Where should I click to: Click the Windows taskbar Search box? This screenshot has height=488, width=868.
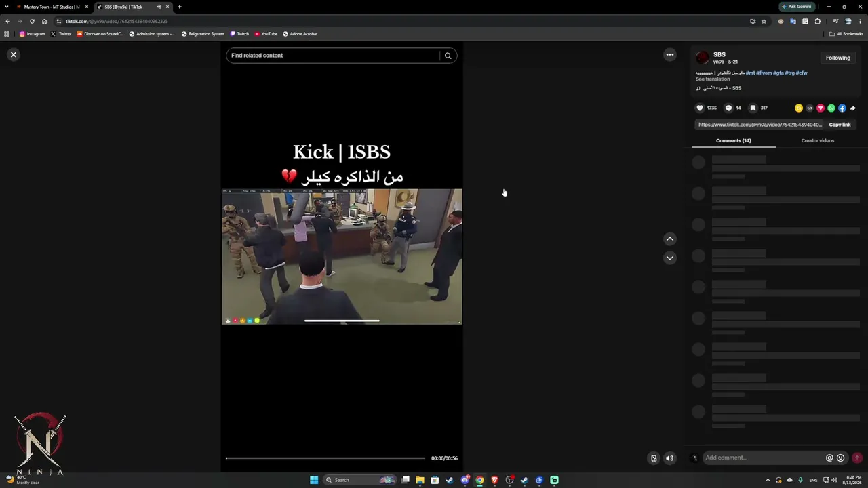(x=361, y=480)
